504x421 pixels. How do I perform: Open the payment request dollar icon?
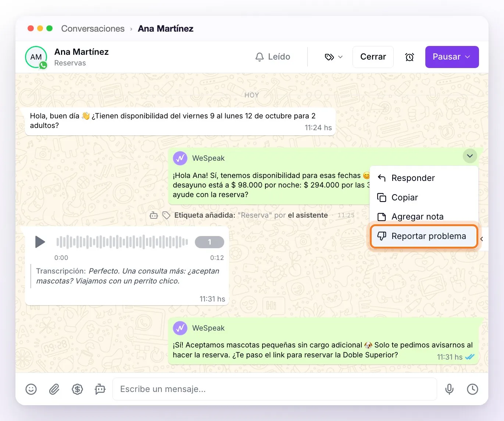pos(77,389)
